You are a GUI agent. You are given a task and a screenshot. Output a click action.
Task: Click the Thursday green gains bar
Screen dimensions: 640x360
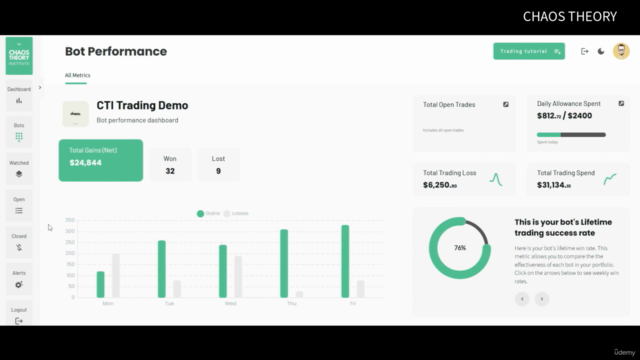click(284, 264)
